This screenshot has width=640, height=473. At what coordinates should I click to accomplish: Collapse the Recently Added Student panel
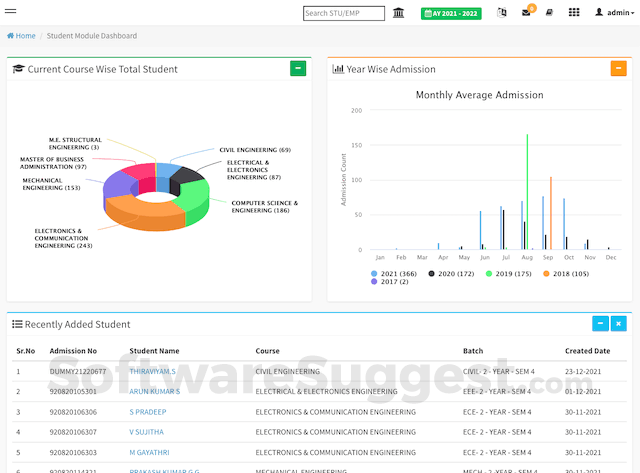pos(599,323)
